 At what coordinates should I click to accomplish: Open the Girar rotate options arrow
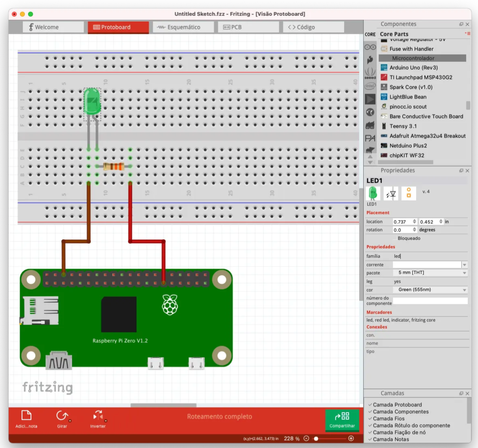(70, 421)
